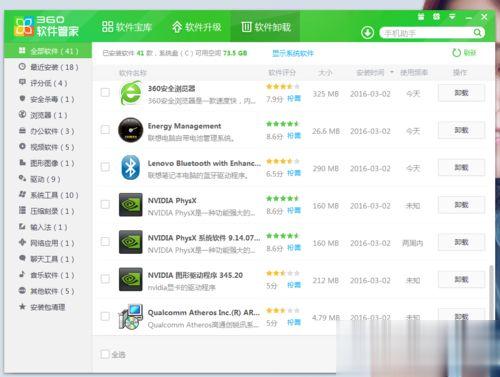Sort by 软件评分 column header
The image size is (500, 377).
(x=282, y=72)
